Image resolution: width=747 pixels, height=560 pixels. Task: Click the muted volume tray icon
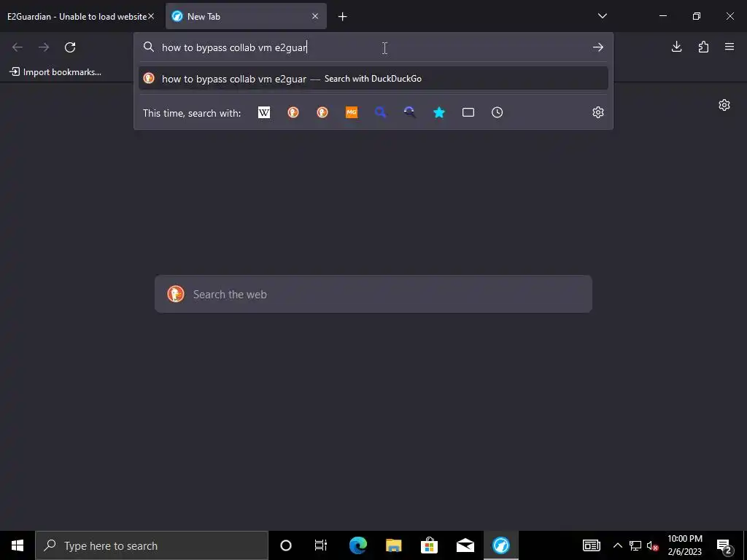click(x=652, y=545)
